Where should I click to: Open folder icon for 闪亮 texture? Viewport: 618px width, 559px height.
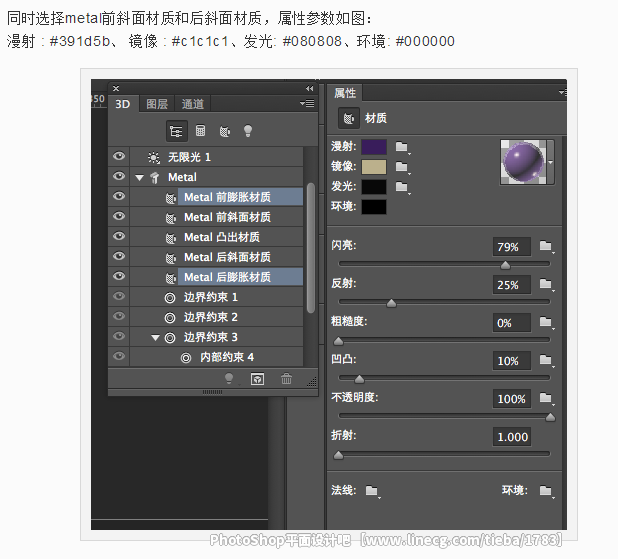[546, 246]
